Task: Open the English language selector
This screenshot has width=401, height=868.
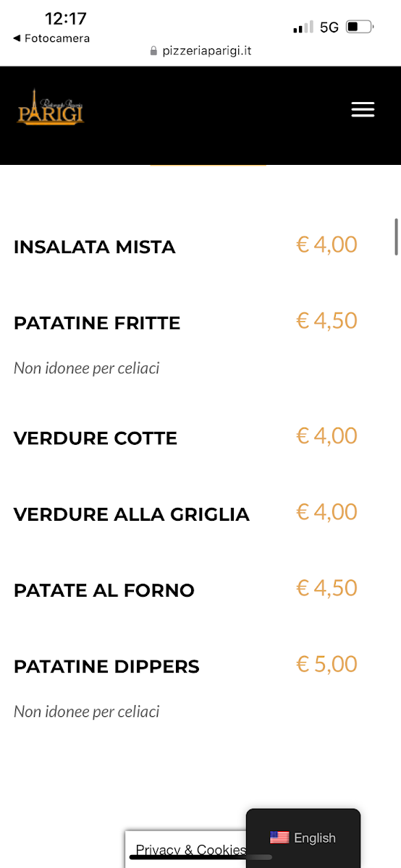Action: point(303,838)
